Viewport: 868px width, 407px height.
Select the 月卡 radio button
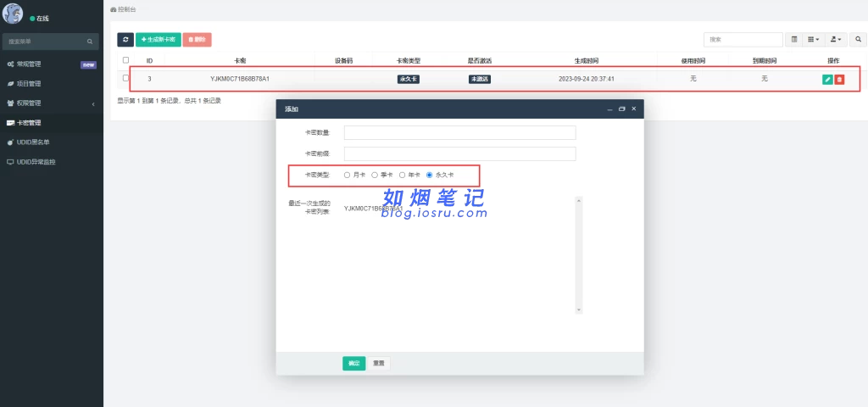click(x=347, y=175)
